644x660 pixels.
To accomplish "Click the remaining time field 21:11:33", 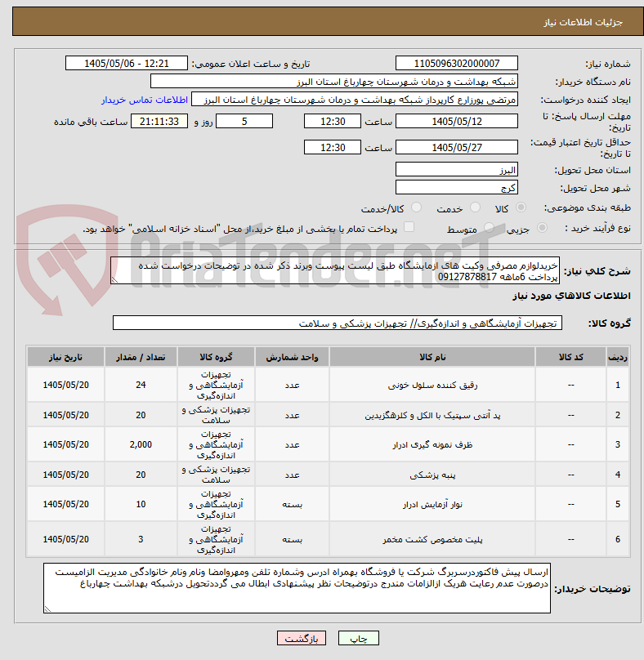I will point(159,121).
